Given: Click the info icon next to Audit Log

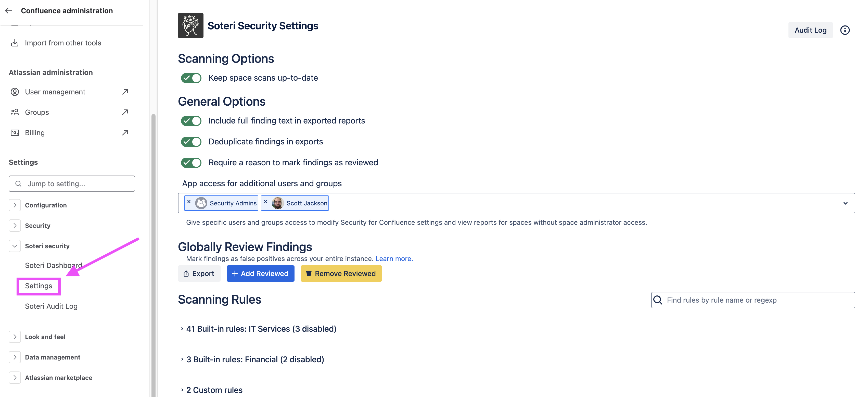Looking at the screenshot, I should pos(845,30).
